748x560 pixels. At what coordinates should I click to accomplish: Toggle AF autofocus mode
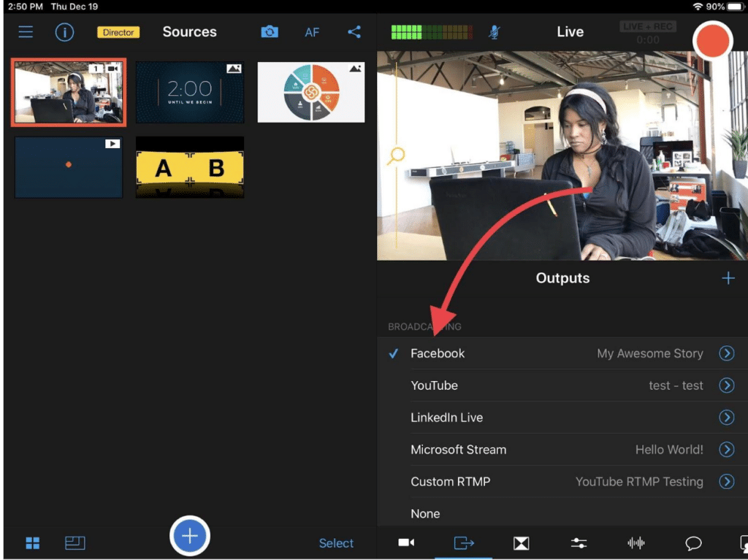click(x=312, y=32)
